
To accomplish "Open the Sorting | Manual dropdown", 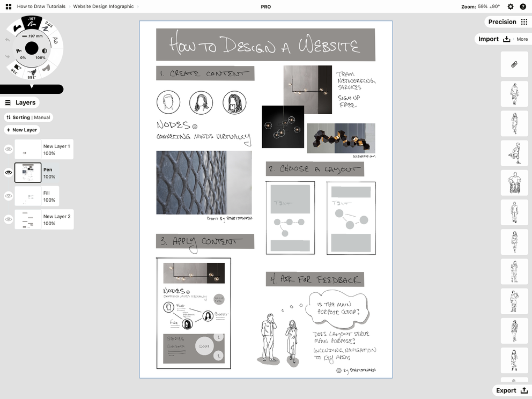I will point(28,117).
